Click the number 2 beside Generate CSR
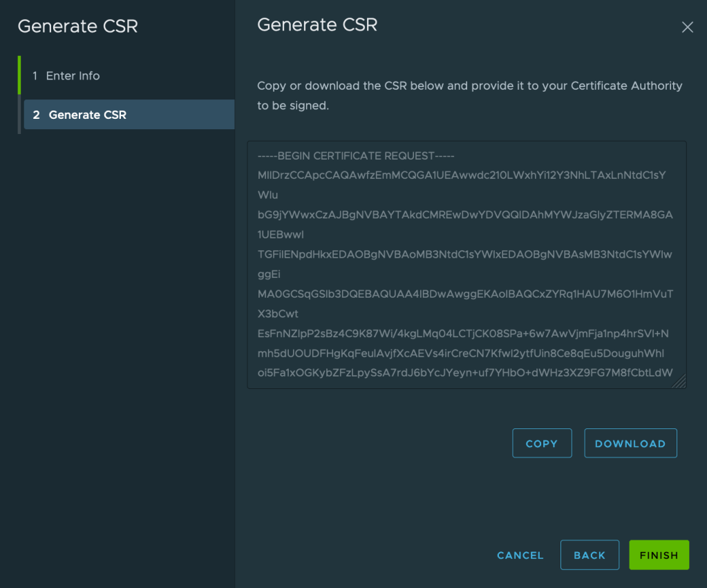Viewport: 707px width, 588px height. coord(37,115)
